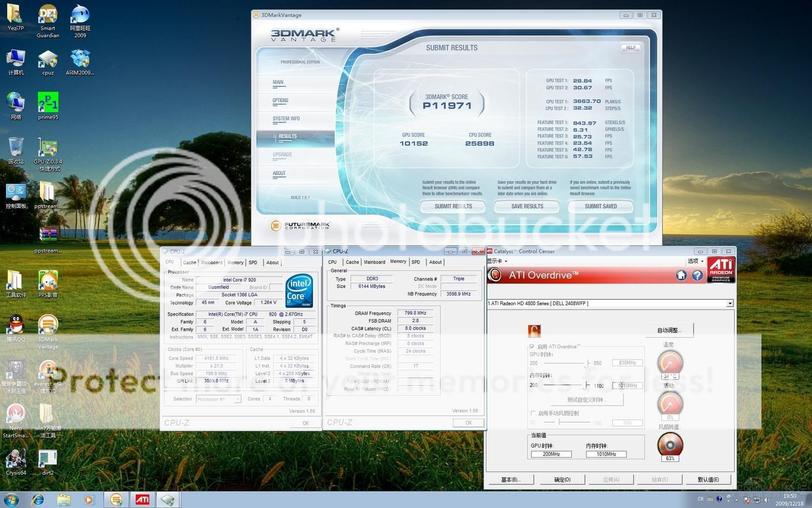The height and width of the screenshot is (508, 812).
Task: Launch the 腾讯QQ penguin desktop icon
Action: (x=15, y=328)
